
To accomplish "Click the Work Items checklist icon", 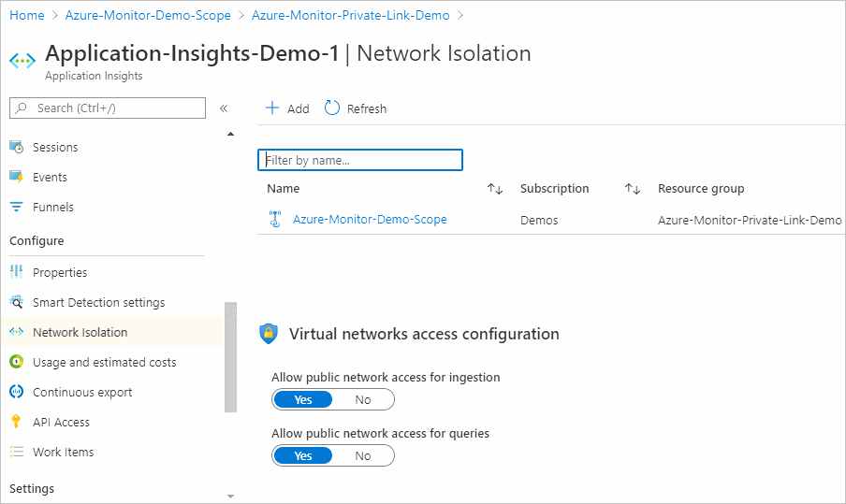I will [x=17, y=452].
